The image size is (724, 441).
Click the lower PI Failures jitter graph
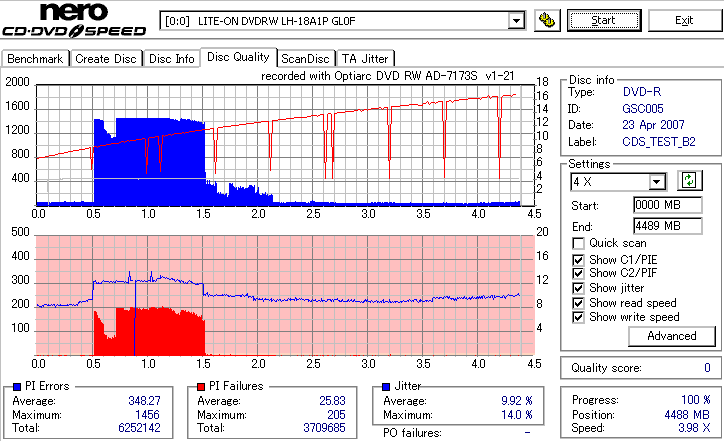[x=285, y=296]
